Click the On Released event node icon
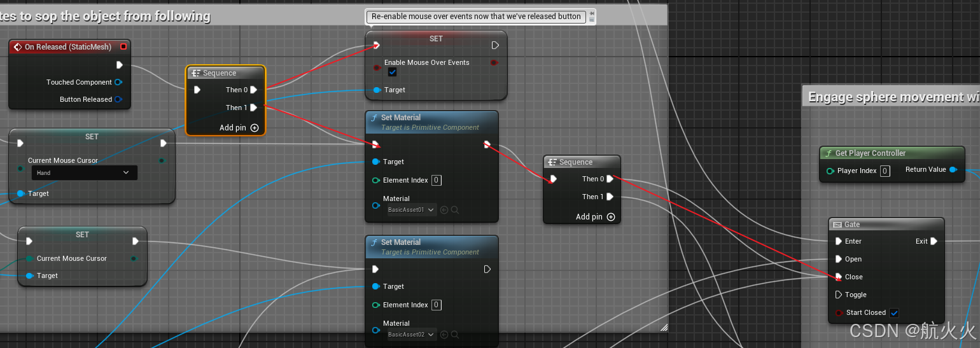Image resolution: width=980 pixels, height=348 pixels. click(18, 47)
